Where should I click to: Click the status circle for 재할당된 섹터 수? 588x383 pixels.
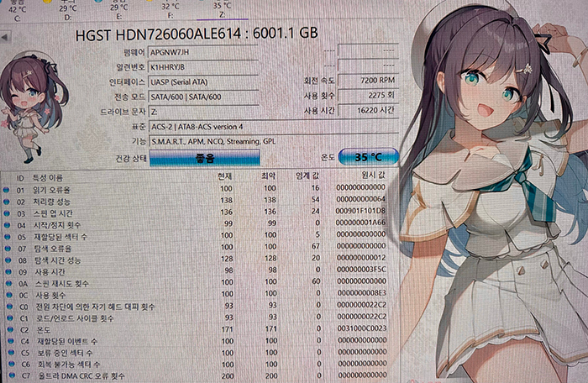click(x=8, y=237)
